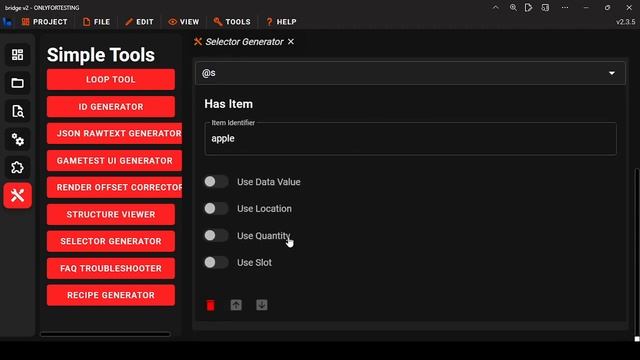Open the extensions puzzle sidebar icon

point(18,167)
